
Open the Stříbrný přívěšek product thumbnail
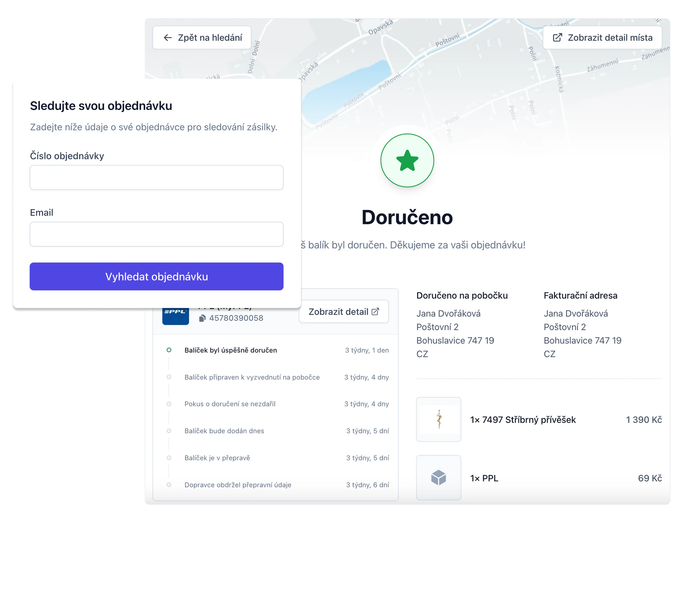click(438, 419)
